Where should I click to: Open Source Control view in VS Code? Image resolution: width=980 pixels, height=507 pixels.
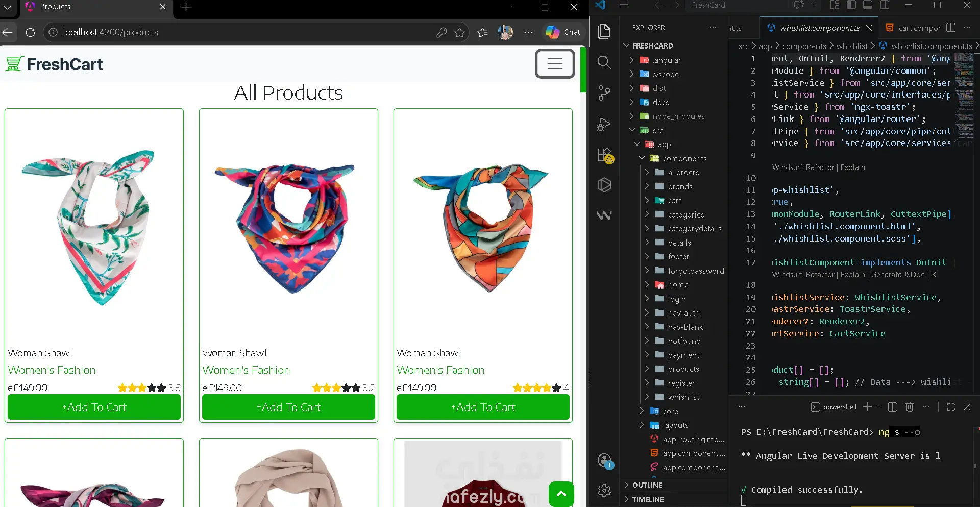pos(604,93)
